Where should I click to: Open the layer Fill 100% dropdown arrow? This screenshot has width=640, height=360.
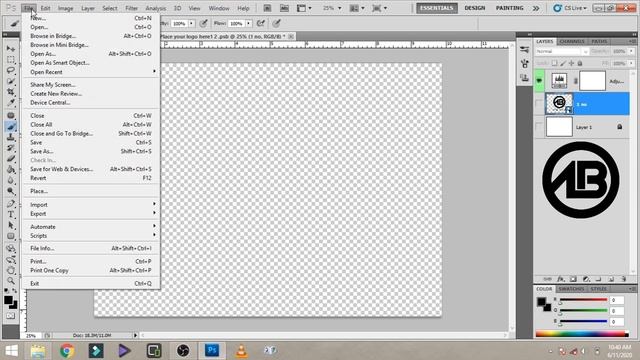[x=631, y=63]
